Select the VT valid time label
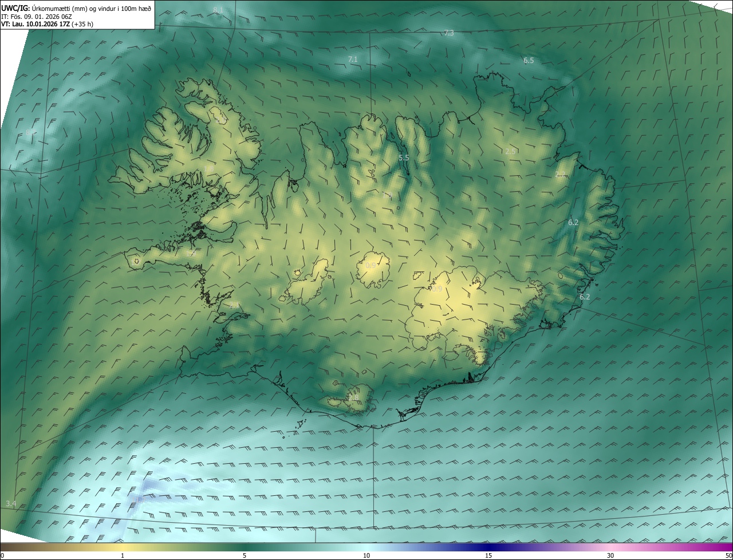 click(47, 24)
